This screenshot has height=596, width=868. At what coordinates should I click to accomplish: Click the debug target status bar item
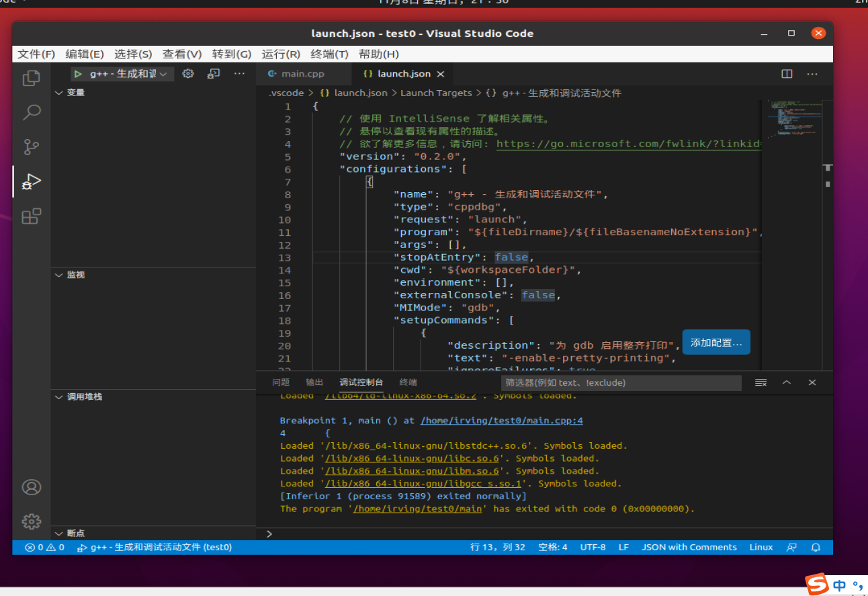point(155,547)
